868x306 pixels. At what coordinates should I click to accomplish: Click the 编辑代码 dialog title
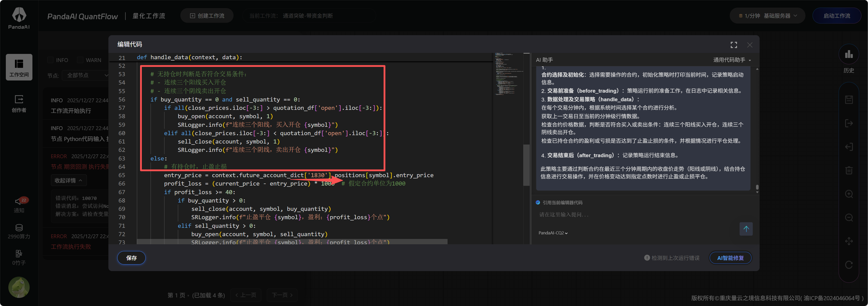click(x=130, y=45)
